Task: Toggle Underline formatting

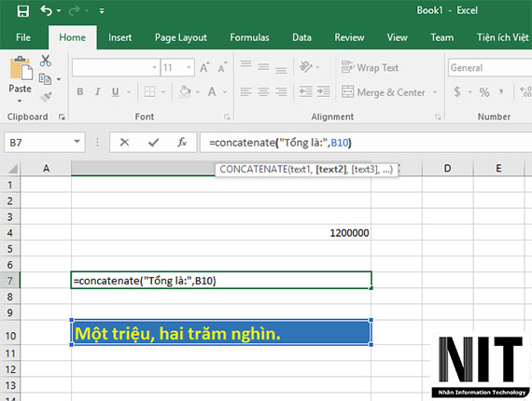Action: coord(116,91)
